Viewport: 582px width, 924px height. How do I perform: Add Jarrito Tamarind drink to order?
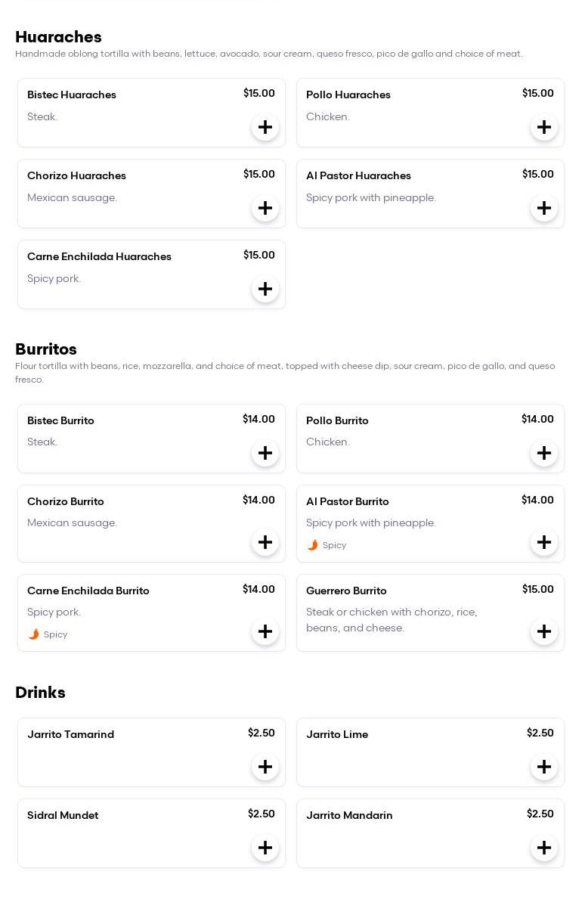[x=265, y=767]
